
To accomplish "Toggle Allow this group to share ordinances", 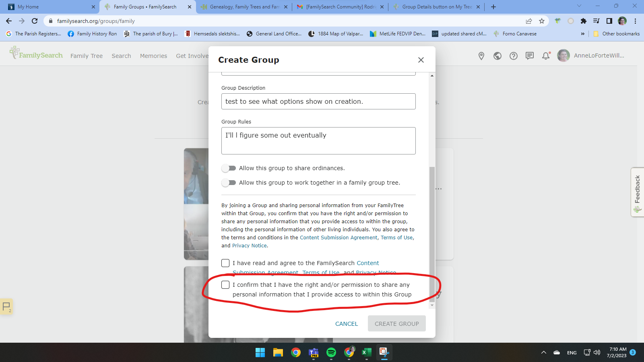I will 229,168.
